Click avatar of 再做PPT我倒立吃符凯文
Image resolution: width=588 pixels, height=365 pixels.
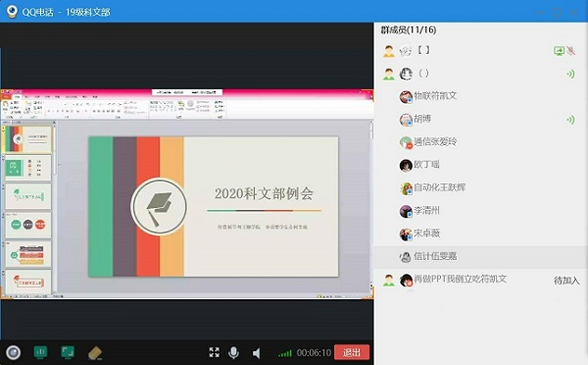point(406,281)
